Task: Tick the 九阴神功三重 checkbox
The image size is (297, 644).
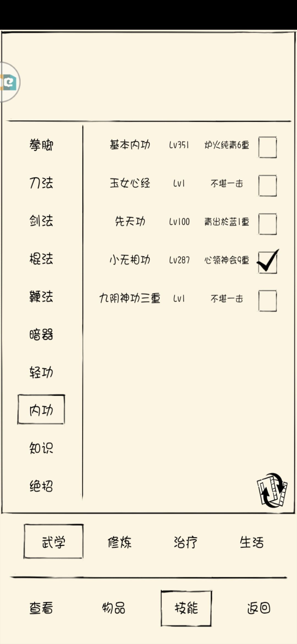Action: tap(268, 301)
